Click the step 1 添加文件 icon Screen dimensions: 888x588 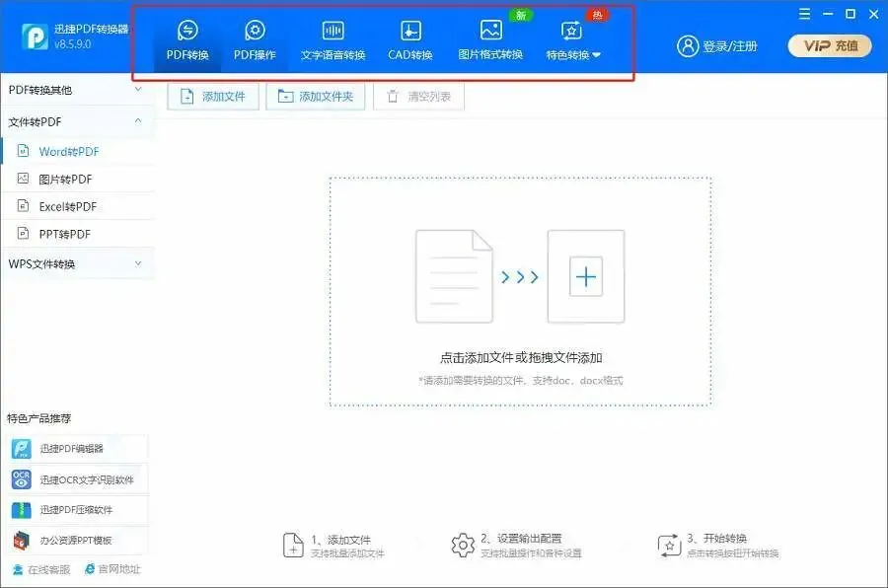tap(293, 545)
